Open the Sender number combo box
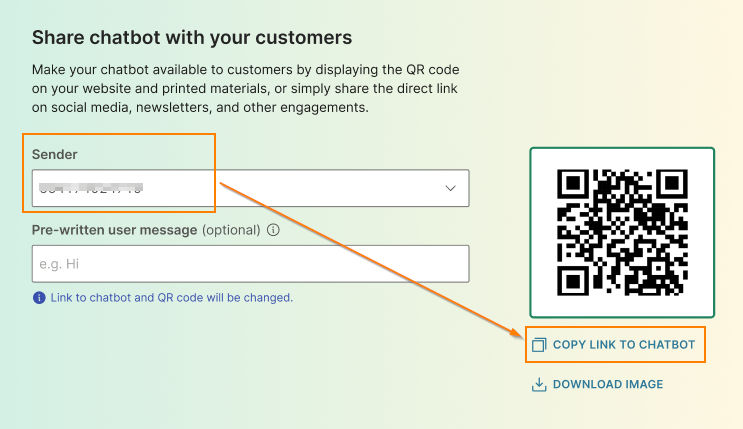The height and width of the screenshot is (429, 743). coord(251,188)
